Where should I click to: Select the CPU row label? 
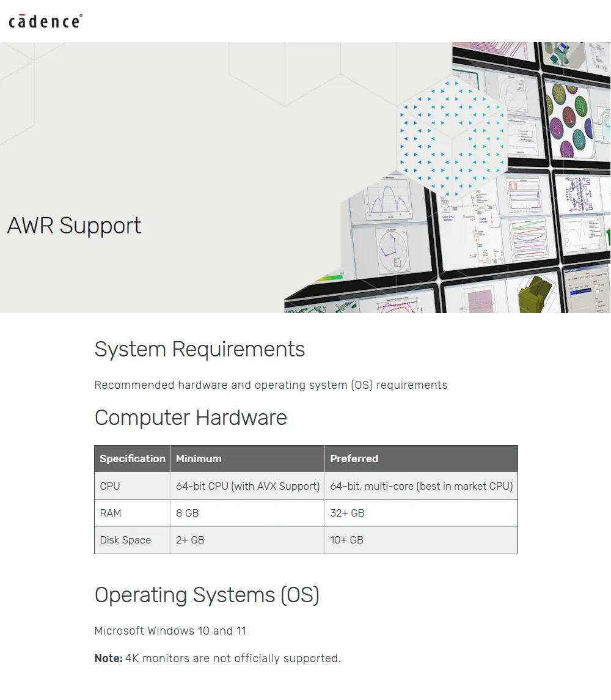click(110, 486)
